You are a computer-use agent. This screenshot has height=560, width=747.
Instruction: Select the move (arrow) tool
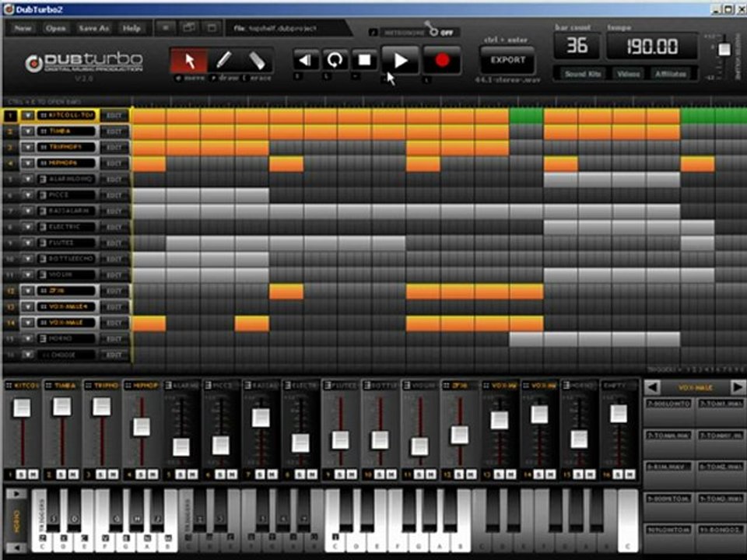(x=188, y=61)
